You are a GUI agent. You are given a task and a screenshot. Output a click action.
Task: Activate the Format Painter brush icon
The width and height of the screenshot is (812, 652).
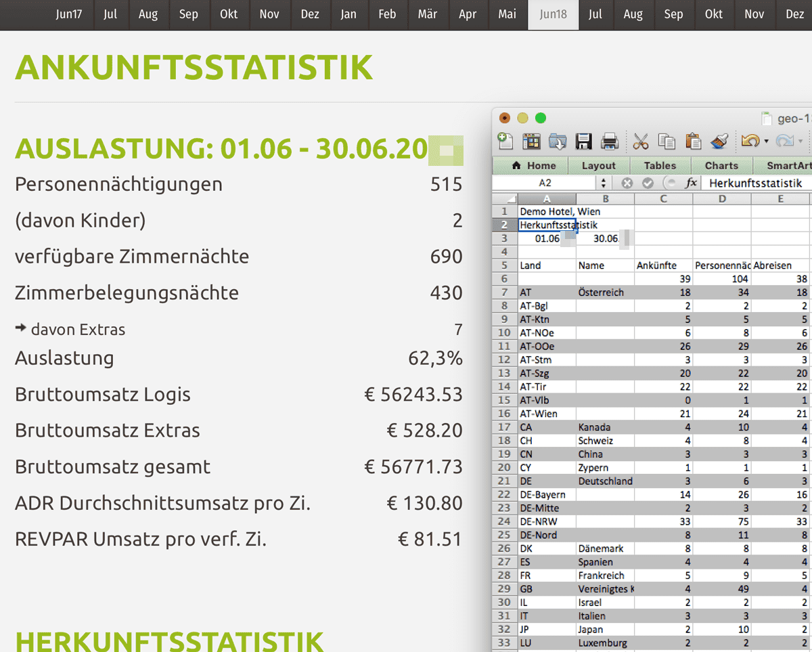tap(719, 141)
